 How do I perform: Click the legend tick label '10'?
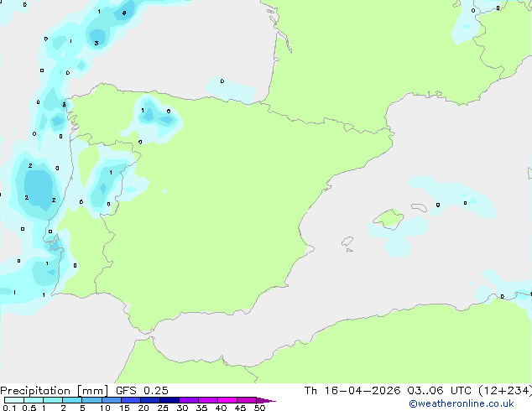click(105, 408)
